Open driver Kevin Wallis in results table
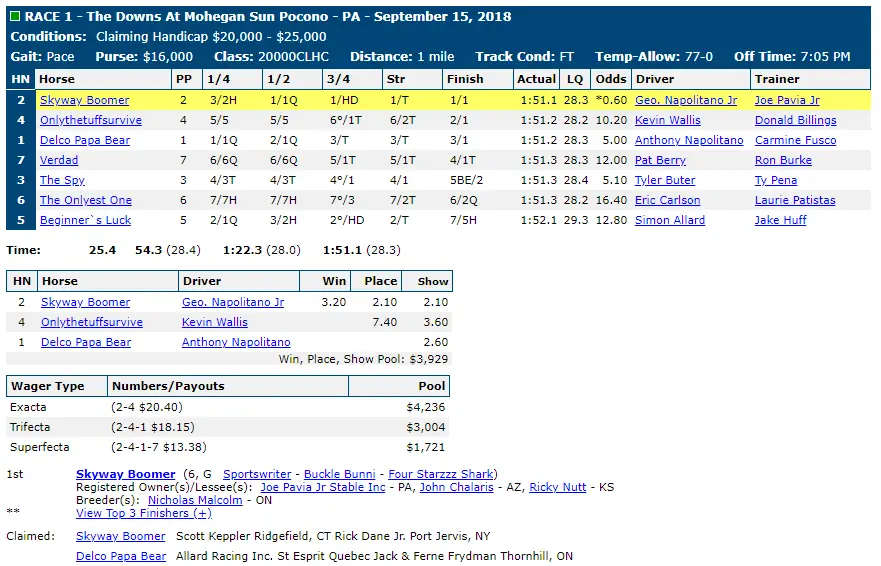This screenshot has width=881, height=566. [667, 120]
